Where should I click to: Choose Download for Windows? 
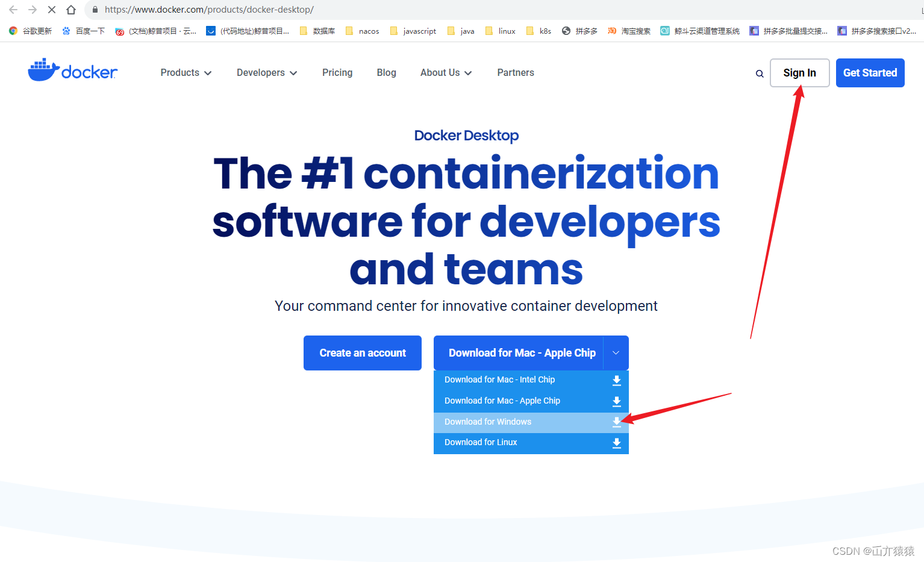click(x=531, y=422)
